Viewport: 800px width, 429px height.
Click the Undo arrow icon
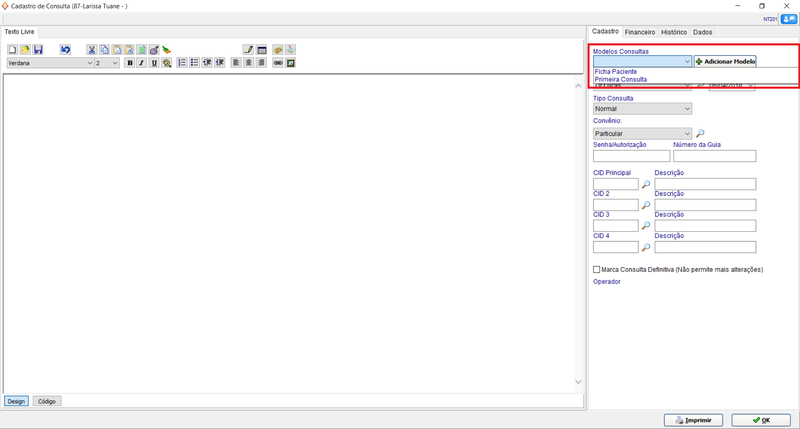[x=65, y=49]
